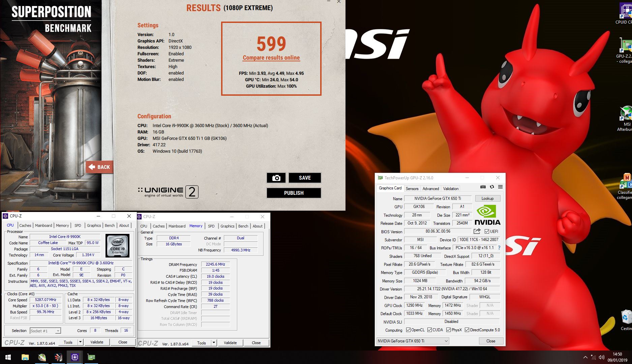Click the GPU-Z screenshot camera icon
Image resolution: width=632 pixels, height=364 pixels.
tap(483, 187)
